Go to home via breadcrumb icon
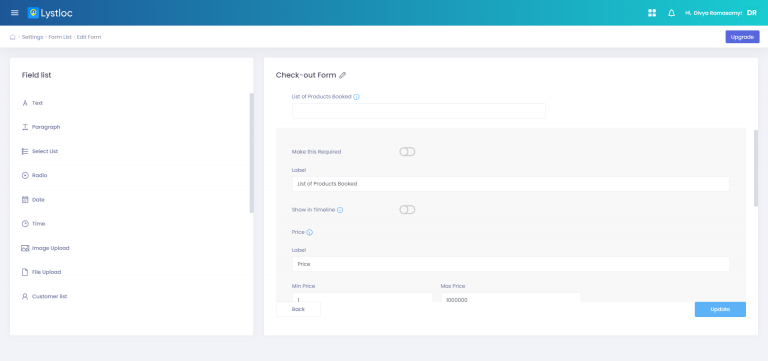This screenshot has height=361, width=768. pyautogui.click(x=13, y=37)
